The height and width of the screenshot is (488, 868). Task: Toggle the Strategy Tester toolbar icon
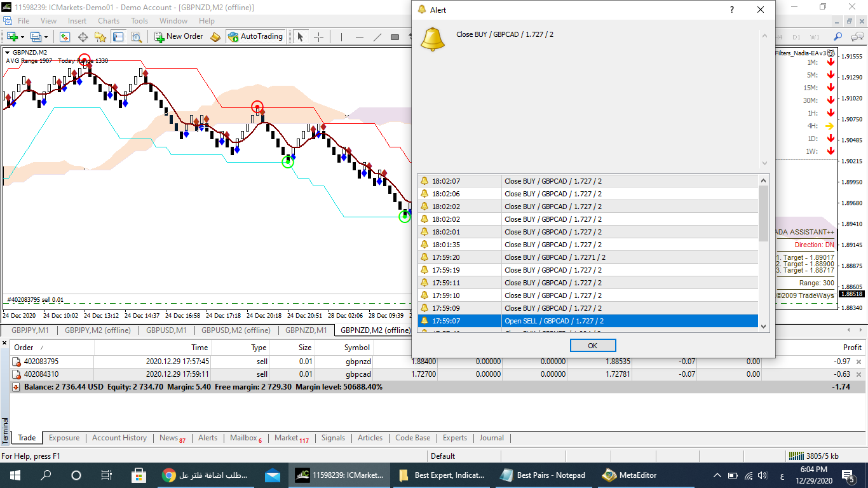click(137, 37)
